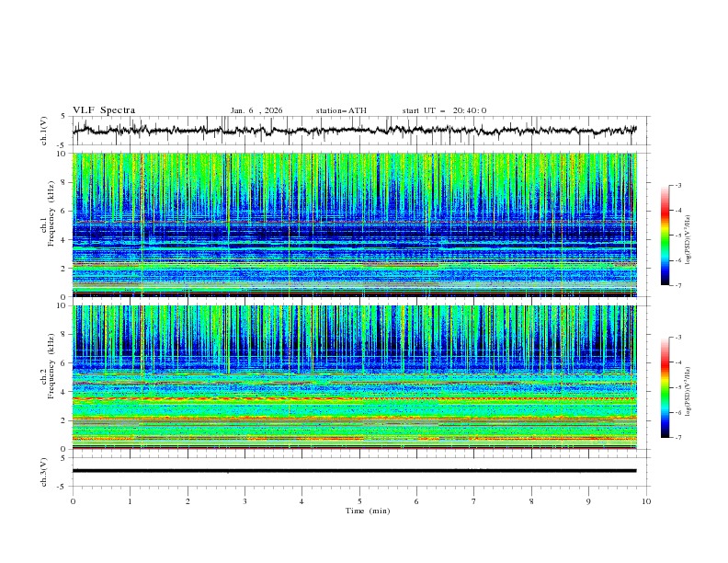
Task: Click the ch.2 colorbar "log(PSD)(V²/Hz)" label
Action: click(688, 391)
